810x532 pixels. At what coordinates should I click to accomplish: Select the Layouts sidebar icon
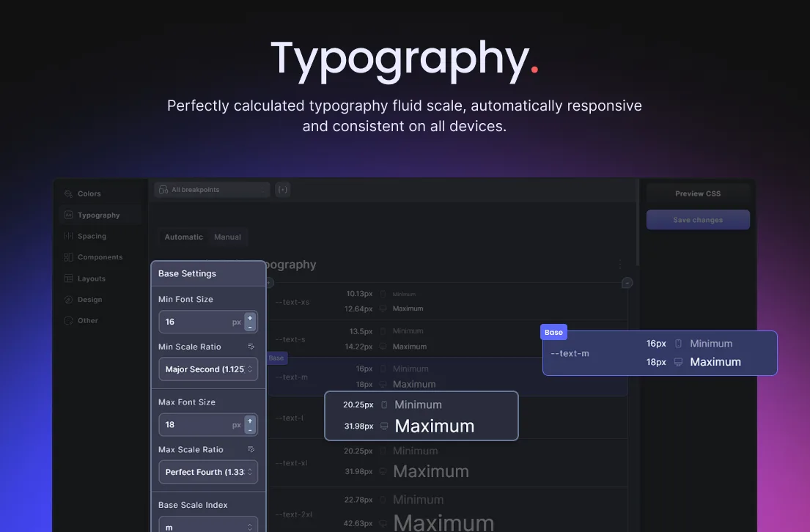pos(68,278)
